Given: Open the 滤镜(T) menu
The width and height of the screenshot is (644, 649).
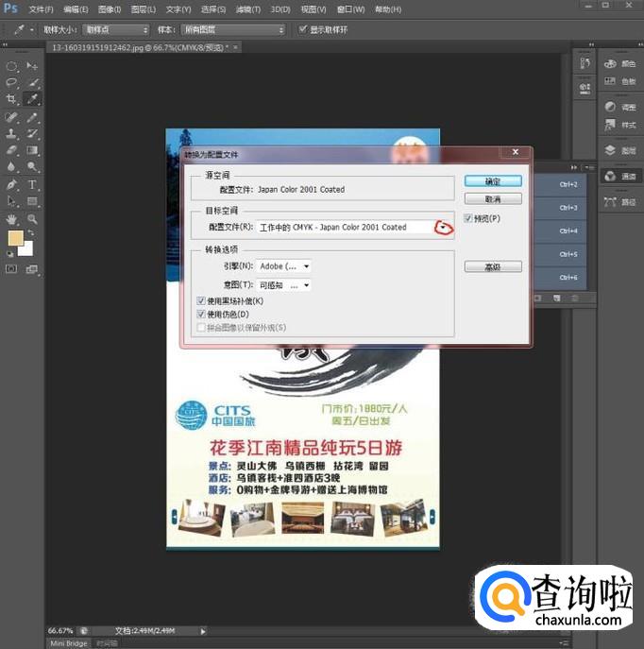Looking at the screenshot, I should point(248,9).
